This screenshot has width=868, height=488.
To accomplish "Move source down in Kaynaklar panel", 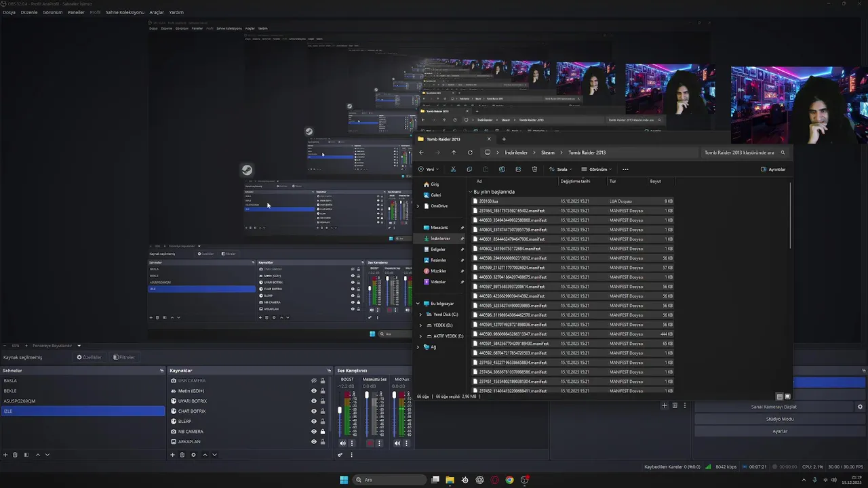I will (x=214, y=455).
